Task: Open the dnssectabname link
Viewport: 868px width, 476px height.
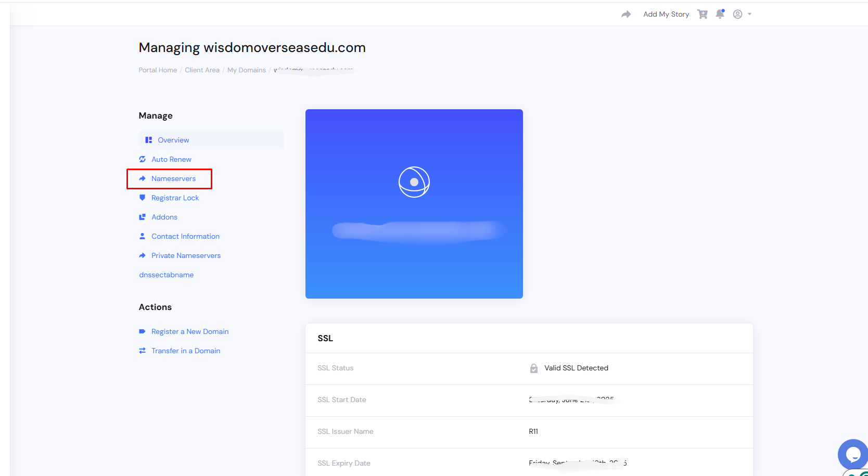Action: [x=167, y=275]
